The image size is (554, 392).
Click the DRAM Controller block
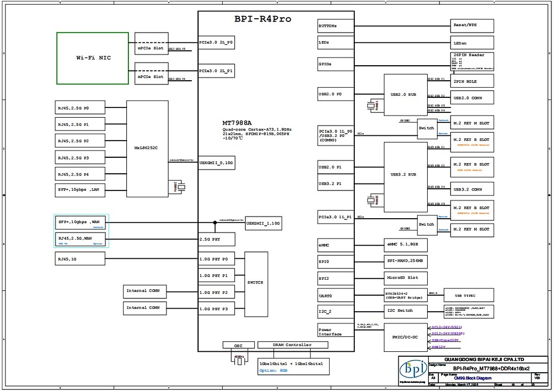pyautogui.click(x=293, y=344)
